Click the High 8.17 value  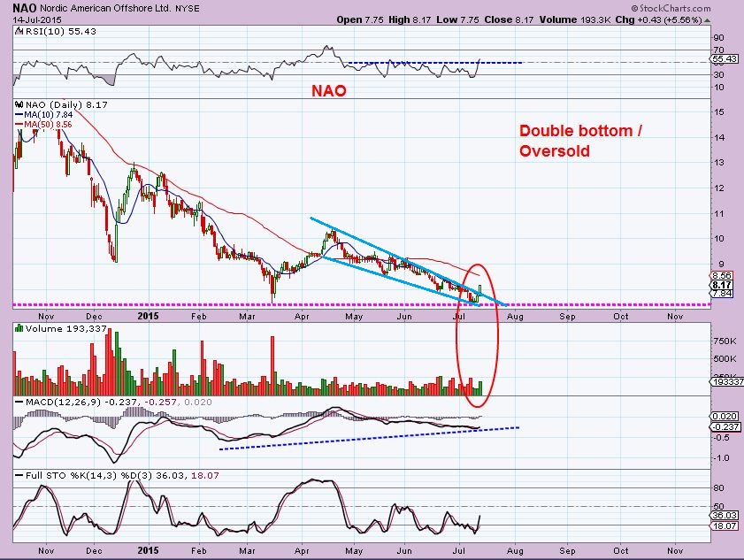410,20
